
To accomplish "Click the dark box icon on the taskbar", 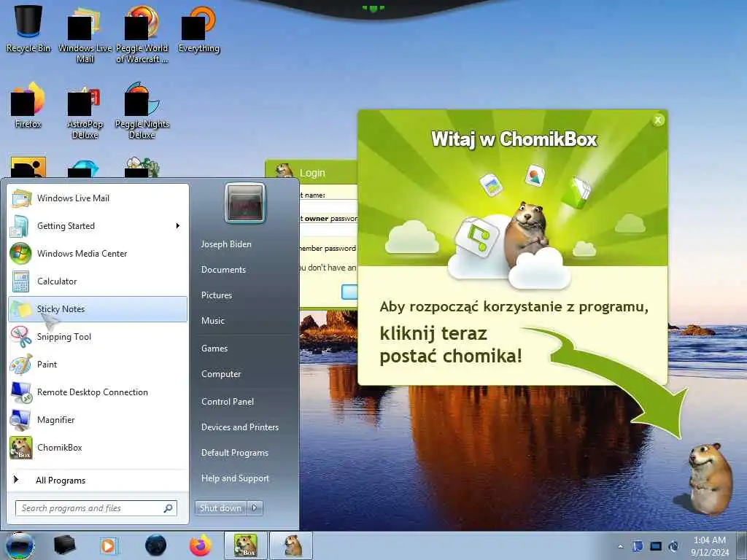I will pos(64,545).
